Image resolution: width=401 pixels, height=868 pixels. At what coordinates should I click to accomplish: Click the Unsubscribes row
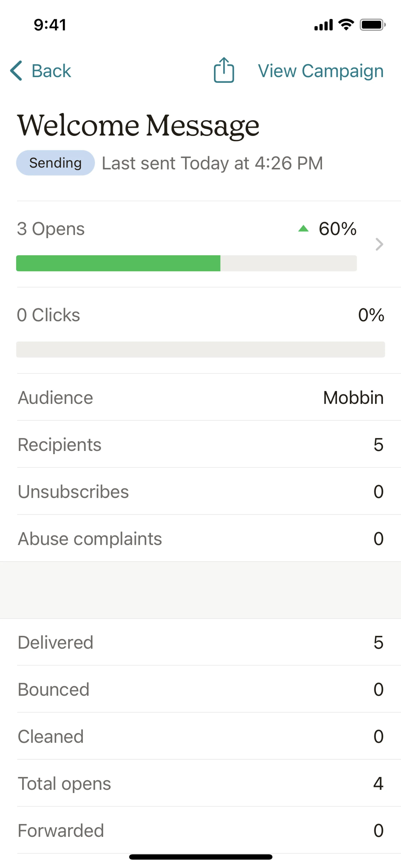click(200, 492)
